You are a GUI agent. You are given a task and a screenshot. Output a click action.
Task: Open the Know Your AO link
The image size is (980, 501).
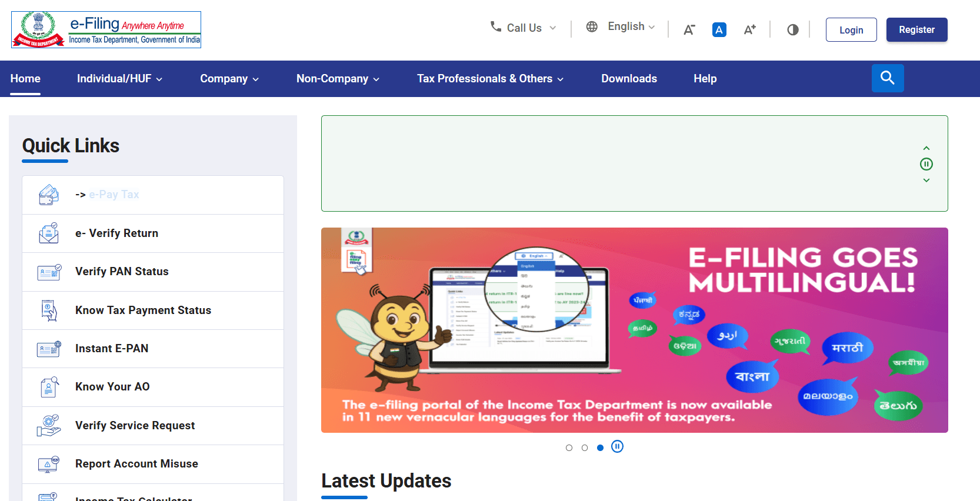pyautogui.click(x=112, y=387)
